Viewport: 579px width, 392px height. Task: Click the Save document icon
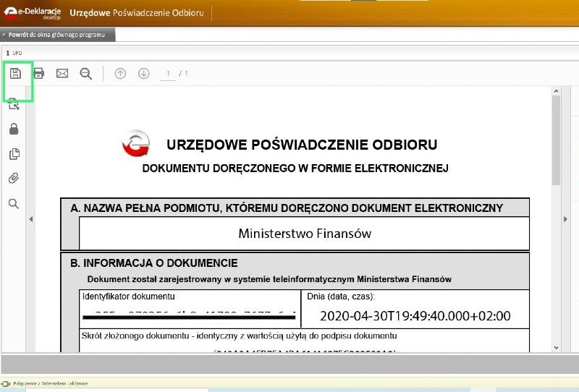(15, 74)
